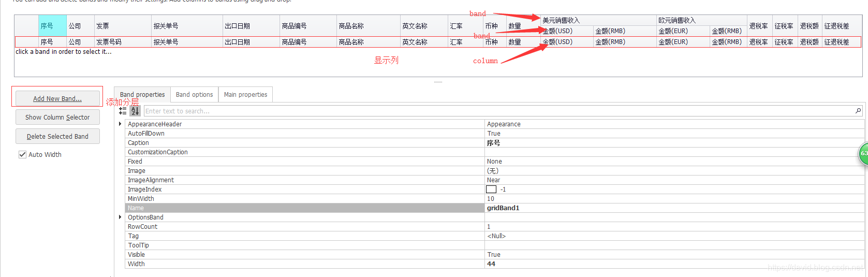Select the 欧元销售收入 band header
This screenshot has height=277, width=868.
coord(702,20)
